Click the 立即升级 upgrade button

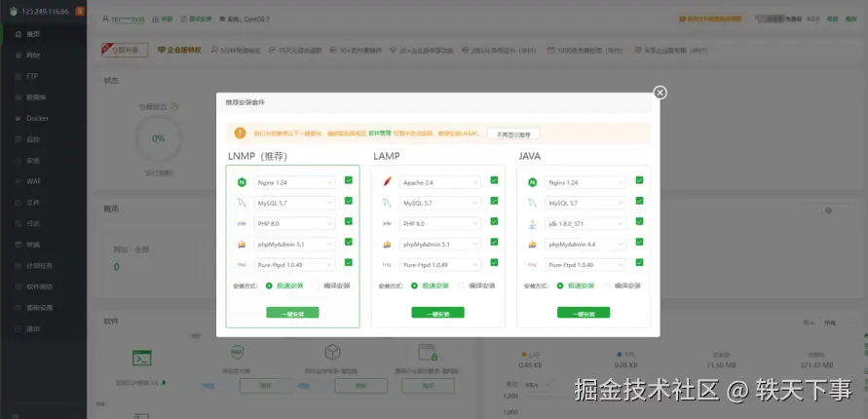tap(125, 50)
